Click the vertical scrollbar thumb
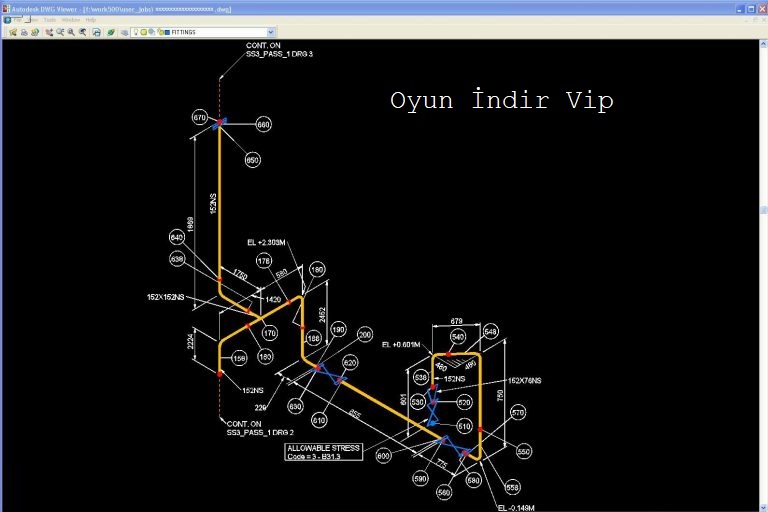Viewport: 768px width, 512px height. pos(763,212)
